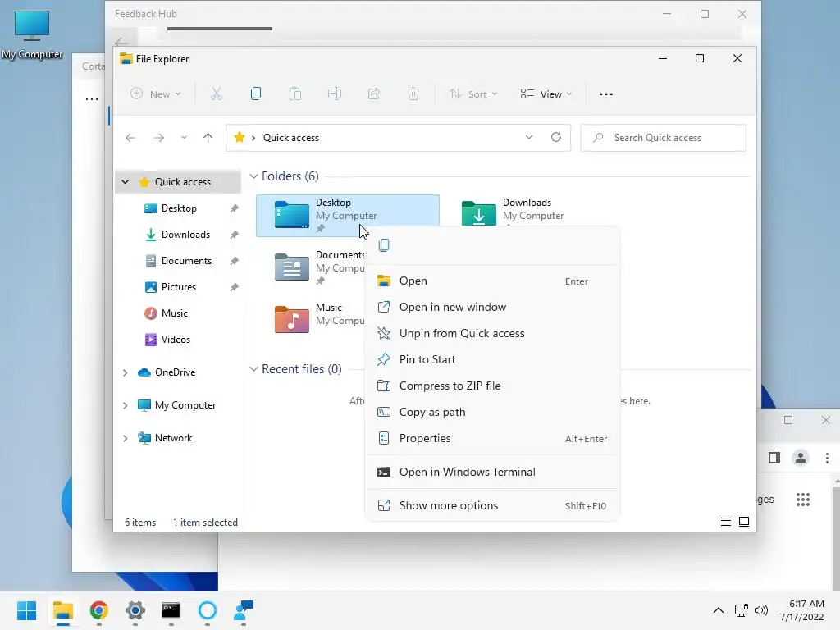Click the Share icon in toolbar
This screenshot has height=630, width=840.
pos(374,94)
